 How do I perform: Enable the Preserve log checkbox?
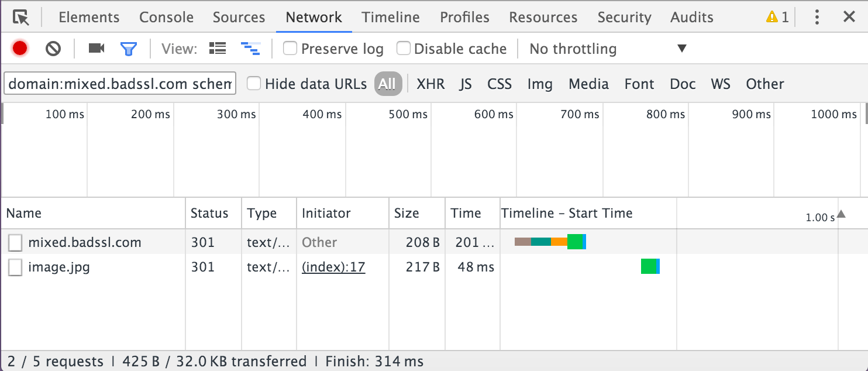(x=290, y=49)
